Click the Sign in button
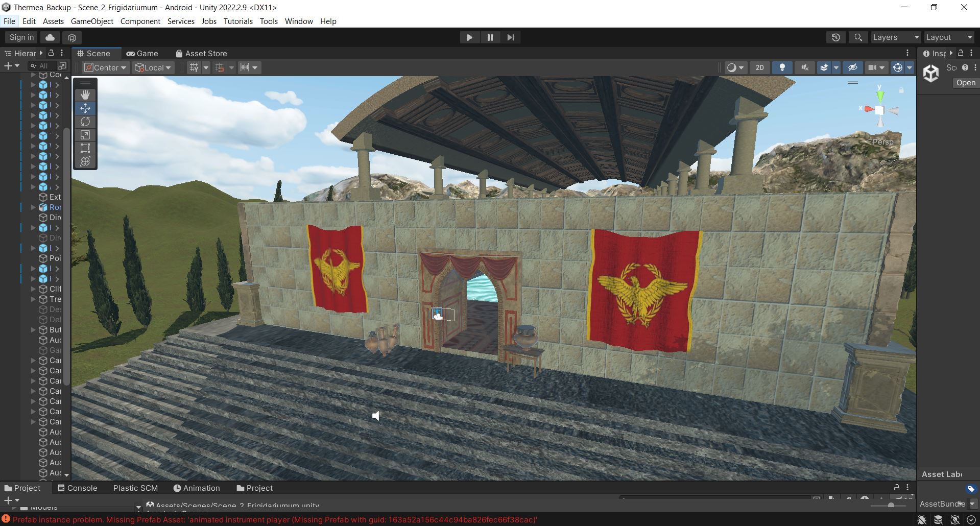 point(21,37)
